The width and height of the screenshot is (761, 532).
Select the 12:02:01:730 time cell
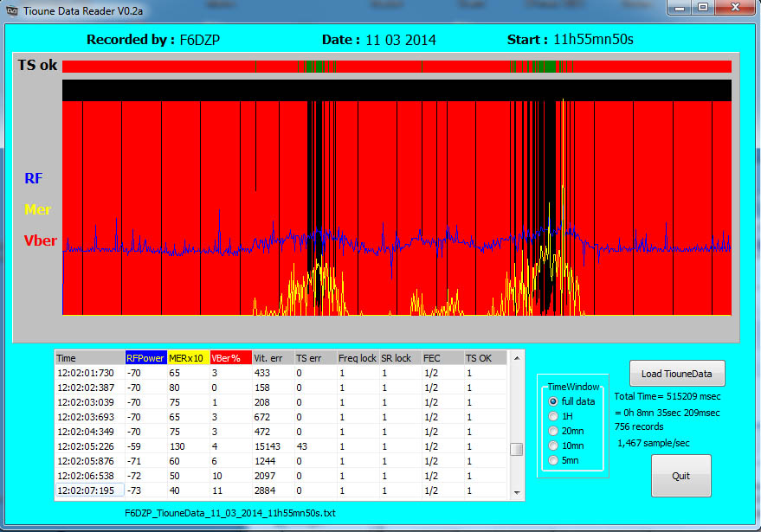(x=90, y=373)
